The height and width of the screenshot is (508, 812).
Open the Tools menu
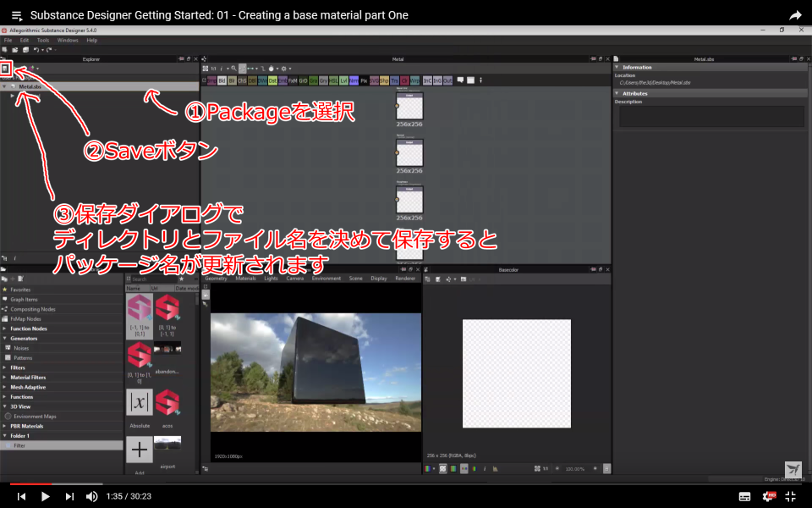pyautogui.click(x=43, y=40)
